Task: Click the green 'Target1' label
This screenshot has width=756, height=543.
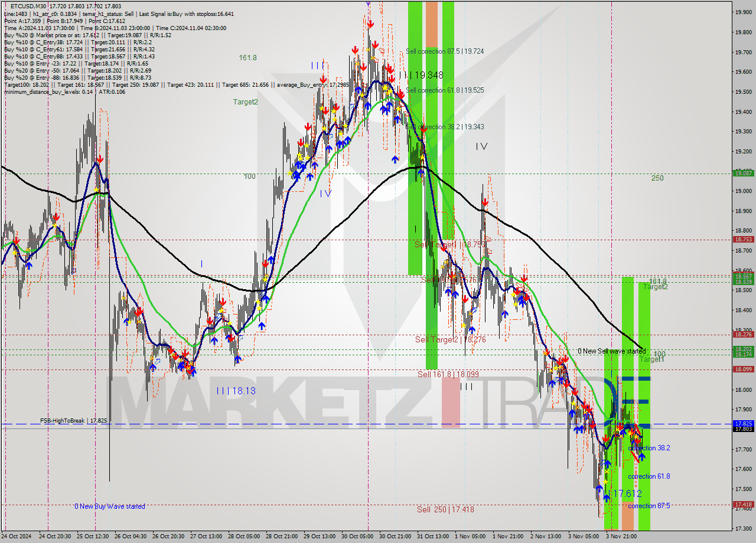Action: 652,359
